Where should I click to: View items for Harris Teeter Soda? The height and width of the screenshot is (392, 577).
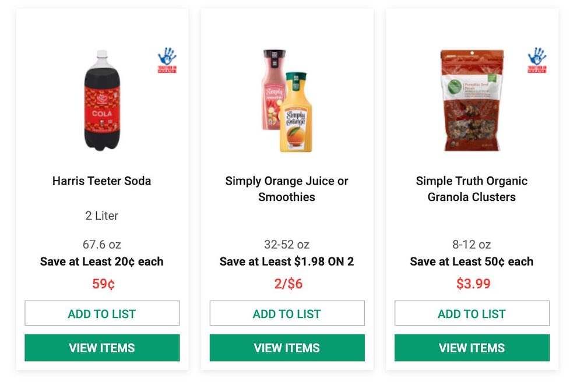point(101,348)
